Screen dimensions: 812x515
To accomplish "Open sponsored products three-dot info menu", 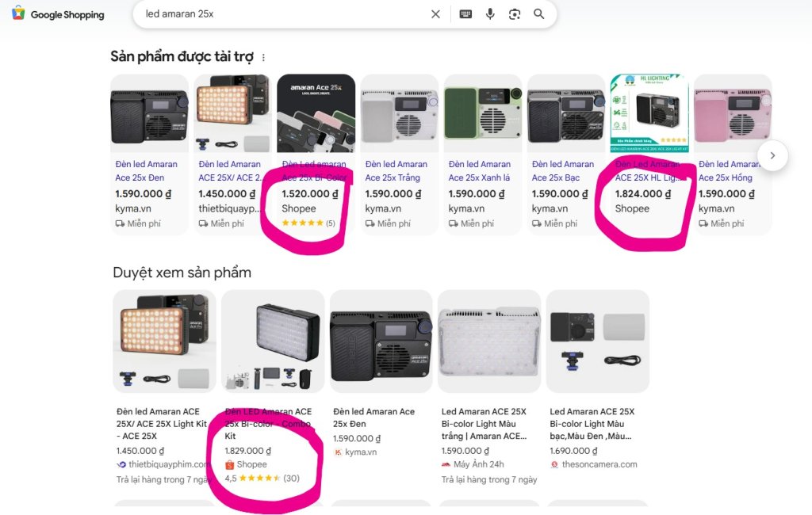I will tap(263, 58).
